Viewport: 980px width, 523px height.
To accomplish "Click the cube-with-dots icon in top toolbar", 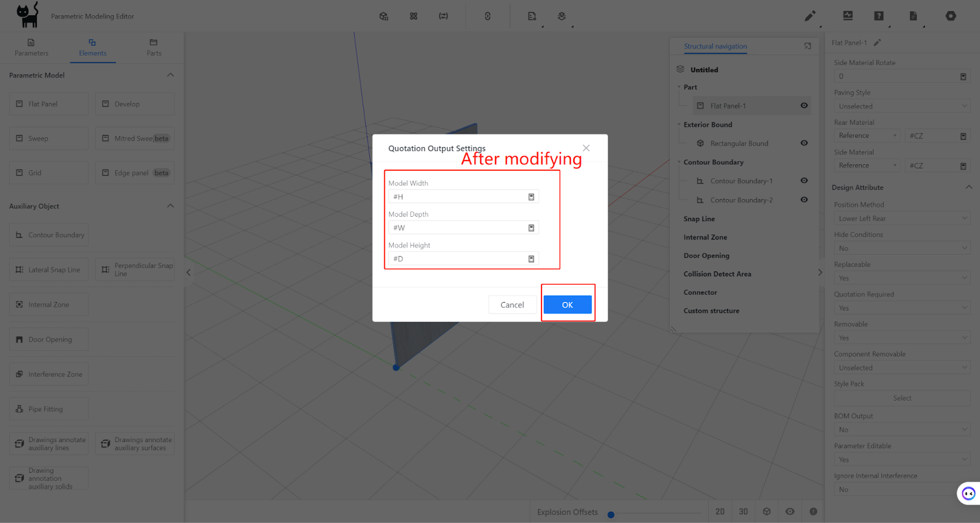I will (383, 17).
